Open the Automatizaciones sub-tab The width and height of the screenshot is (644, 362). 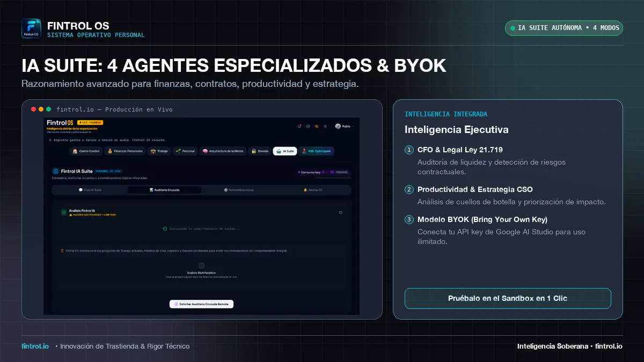coord(239,190)
